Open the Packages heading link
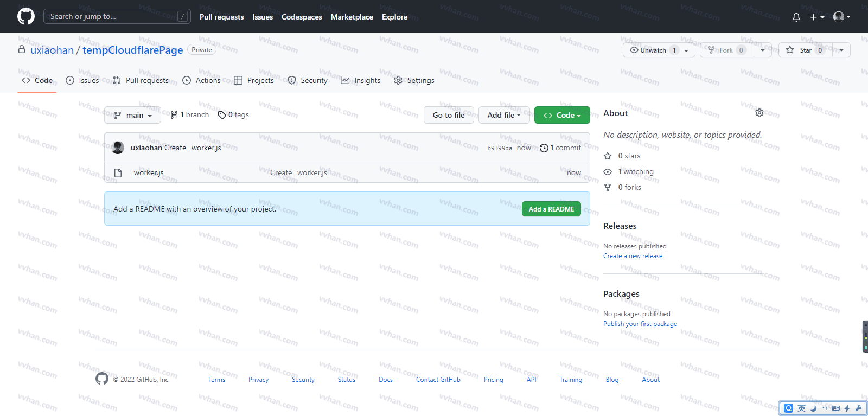868x416 pixels. coord(621,294)
